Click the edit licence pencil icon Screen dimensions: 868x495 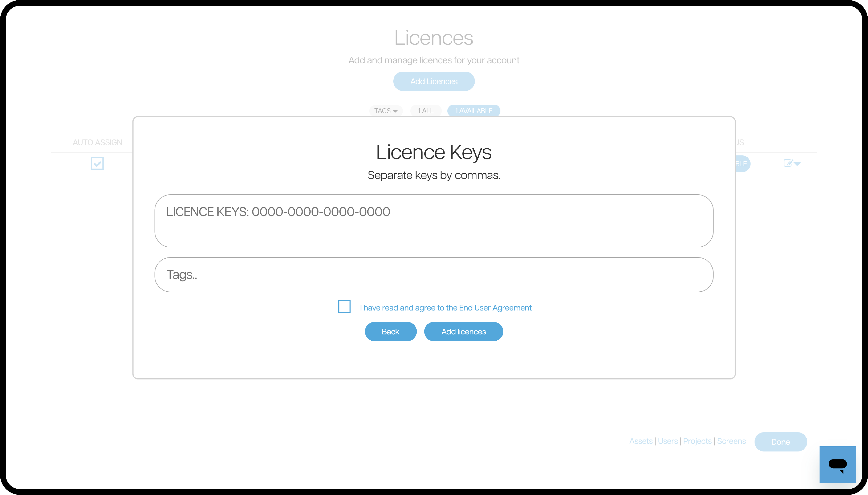788,163
